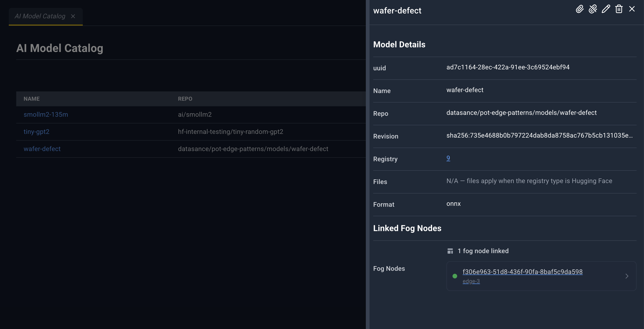The height and width of the screenshot is (329, 644).
Task: Click the unlink (crossed paperclip) icon
Action: 593,9
